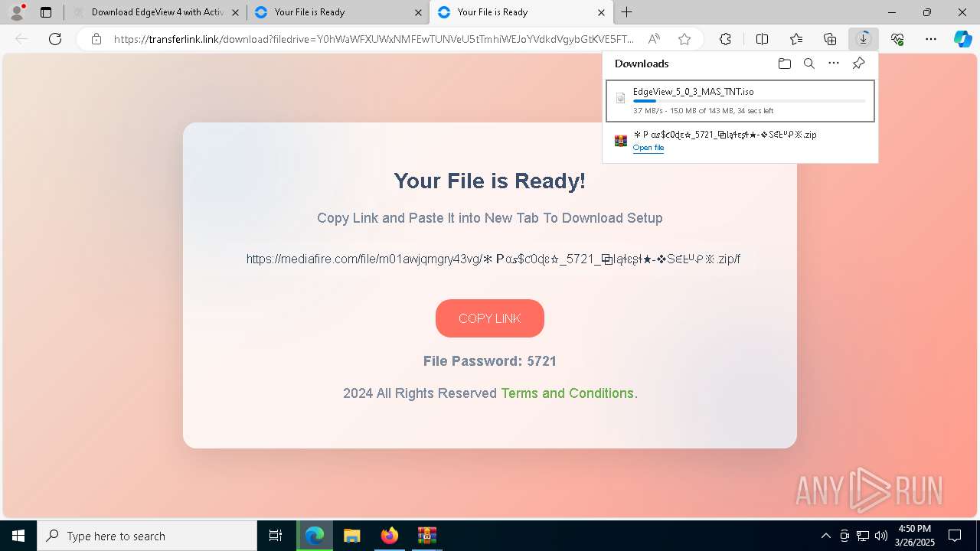The width and height of the screenshot is (980, 551).
Task: Open Settings and more menu
Action: click(931, 39)
